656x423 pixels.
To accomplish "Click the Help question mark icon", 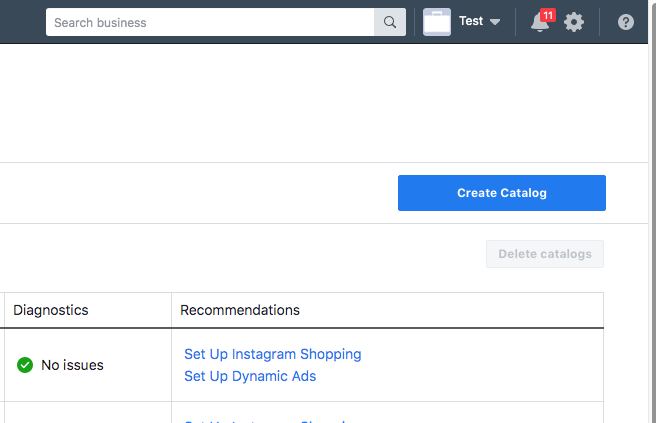I will (626, 22).
